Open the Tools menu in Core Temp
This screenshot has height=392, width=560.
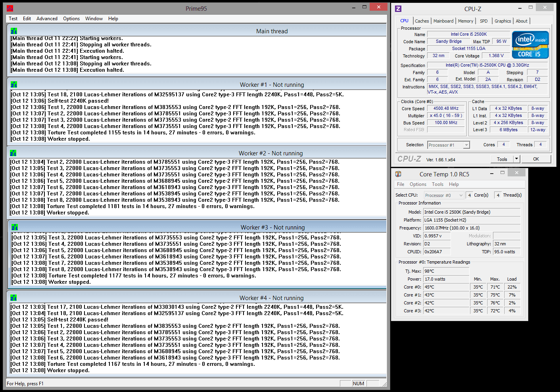point(437,184)
